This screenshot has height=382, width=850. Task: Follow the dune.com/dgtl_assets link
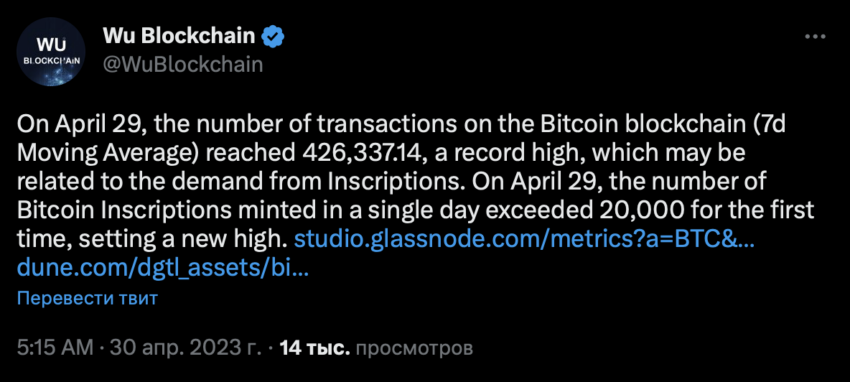pyautogui.click(x=163, y=268)
